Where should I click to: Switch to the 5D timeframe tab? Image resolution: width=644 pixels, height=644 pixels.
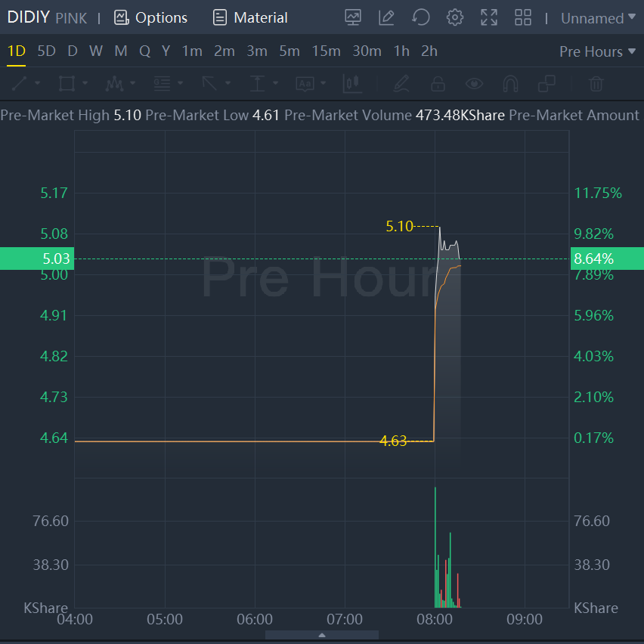pyautogui.click(x=46, y=51)
